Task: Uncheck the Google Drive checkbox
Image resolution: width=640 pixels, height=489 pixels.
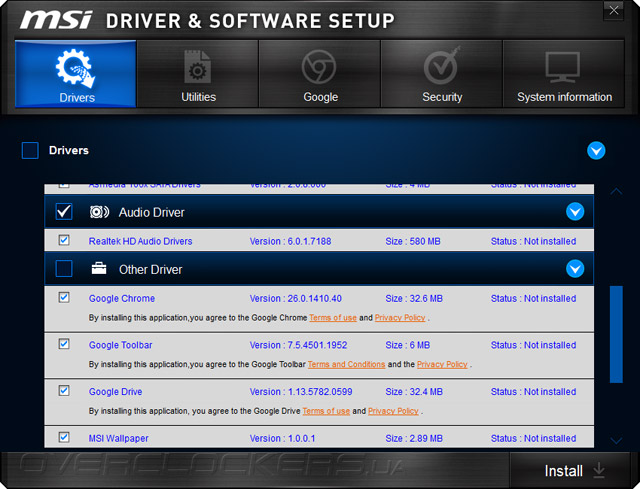Action: pyautogui.click(x=64, y=391)
